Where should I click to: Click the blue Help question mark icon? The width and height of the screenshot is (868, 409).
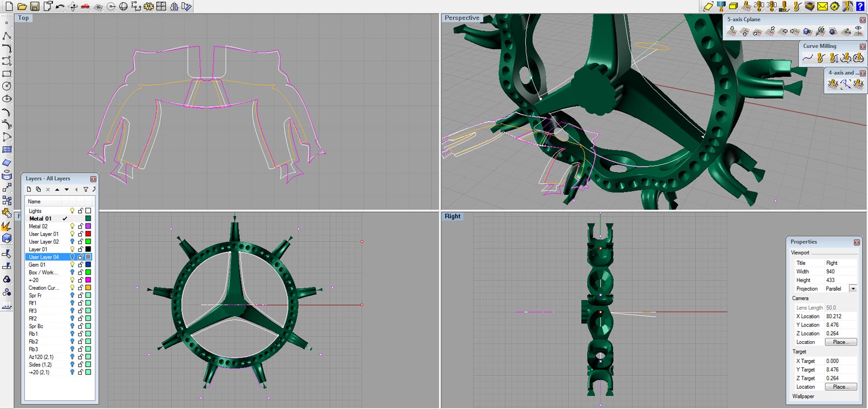(860, 7)
